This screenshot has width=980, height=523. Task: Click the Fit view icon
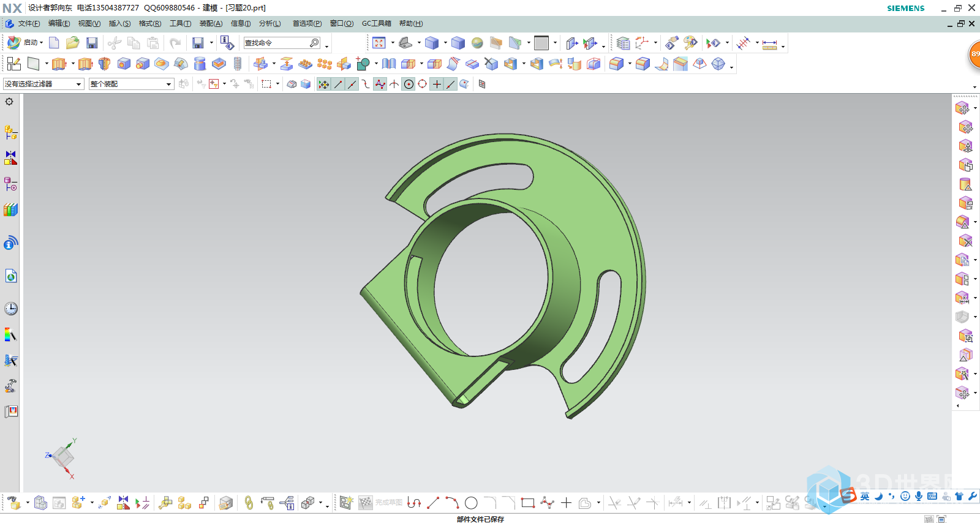pos(379,43)
